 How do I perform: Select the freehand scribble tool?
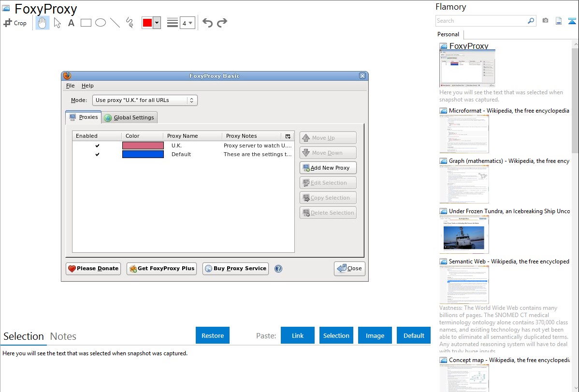coord(130,23)
